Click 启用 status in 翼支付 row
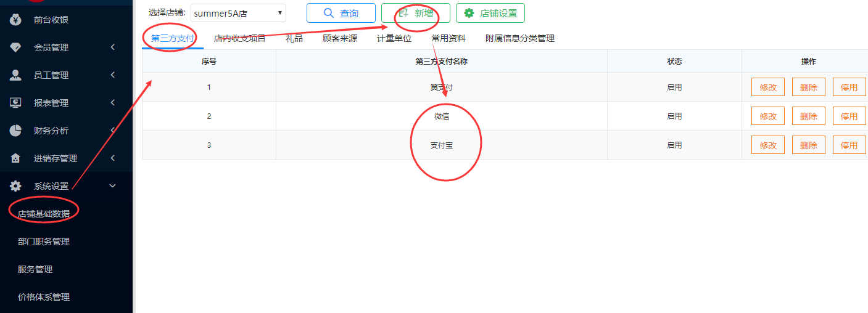The width and height of the screenshot is (868, 313). 674,87
